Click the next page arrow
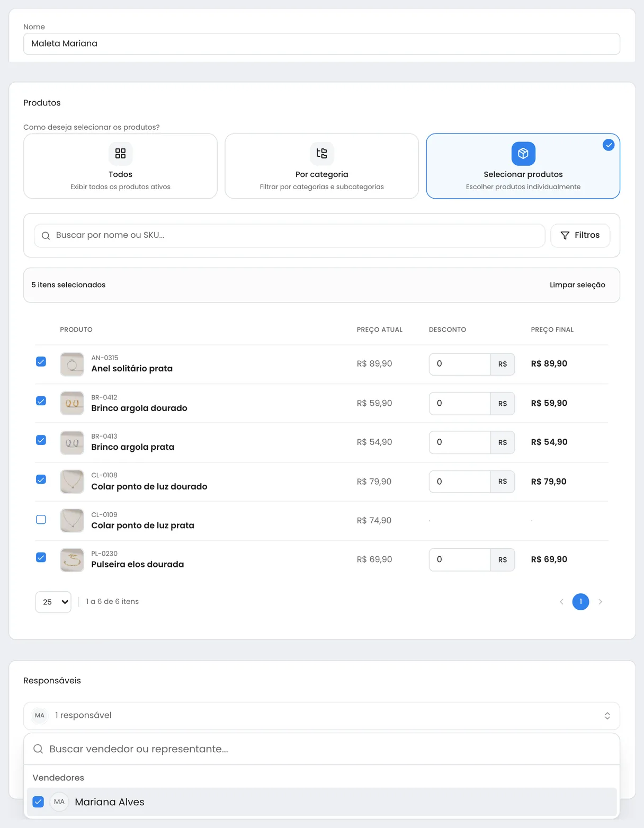This screenshot has height=828, width=644. click(x=600, y=602)
